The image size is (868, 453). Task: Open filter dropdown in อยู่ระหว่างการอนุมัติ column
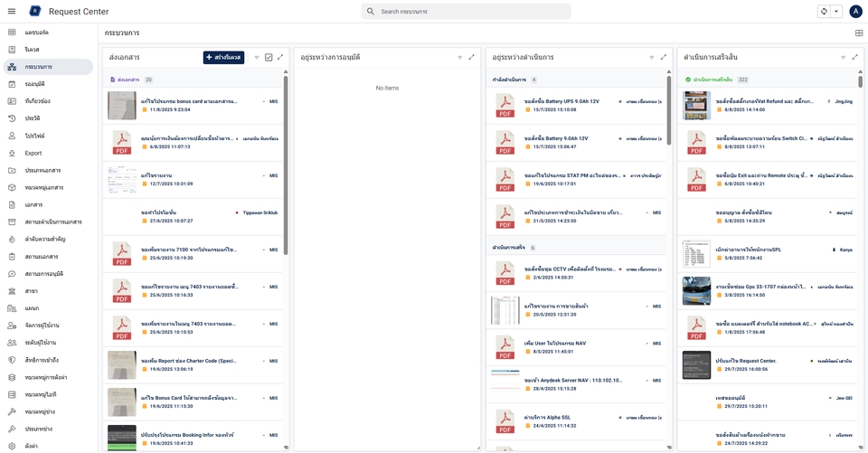point(459,58)
